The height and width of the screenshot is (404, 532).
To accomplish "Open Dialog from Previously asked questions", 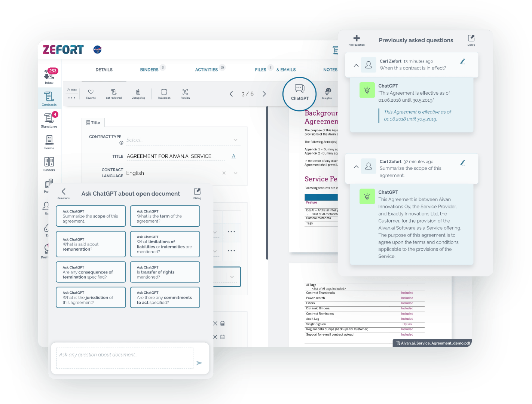I will point(471,40).
